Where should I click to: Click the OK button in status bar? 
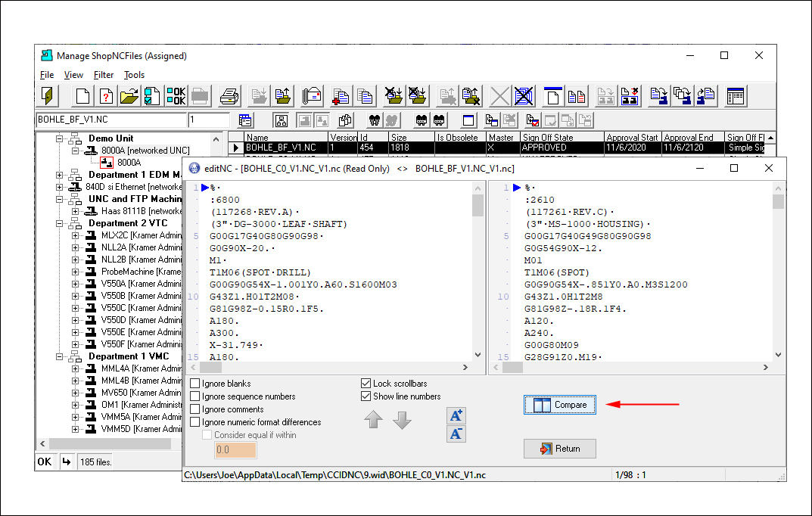pyautogui.click(x=45, y=462)
